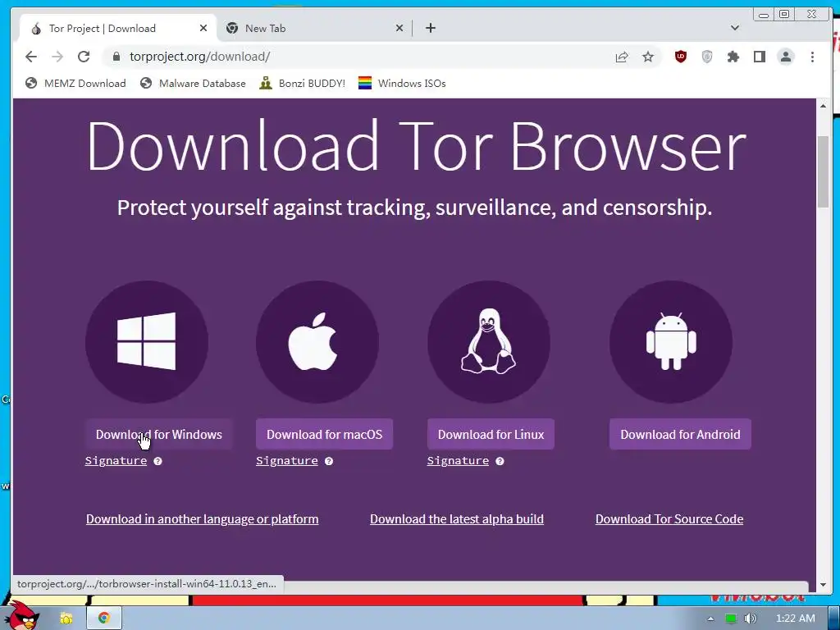Click Download for macOS button
The width and height of the screenshot is (840, 630).
[325, 435]
